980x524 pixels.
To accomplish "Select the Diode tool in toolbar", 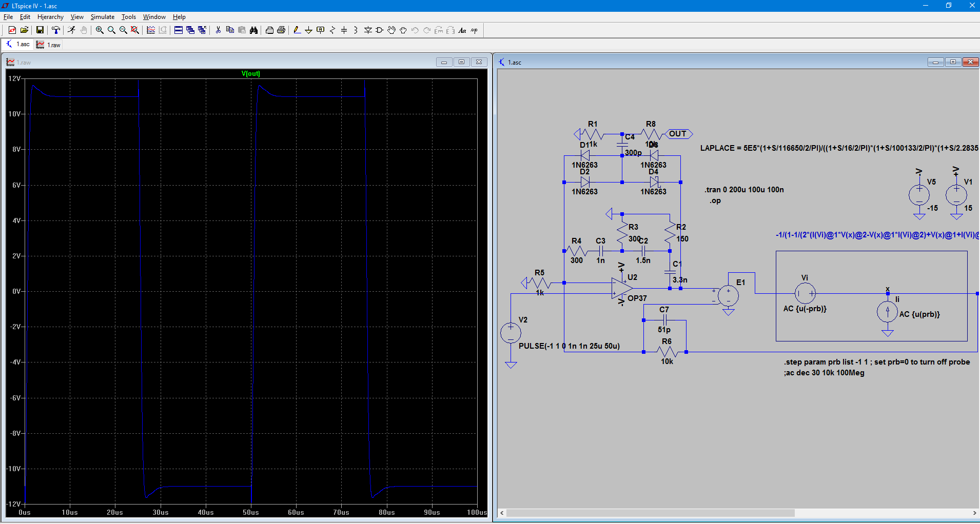I will click(368, 30).
